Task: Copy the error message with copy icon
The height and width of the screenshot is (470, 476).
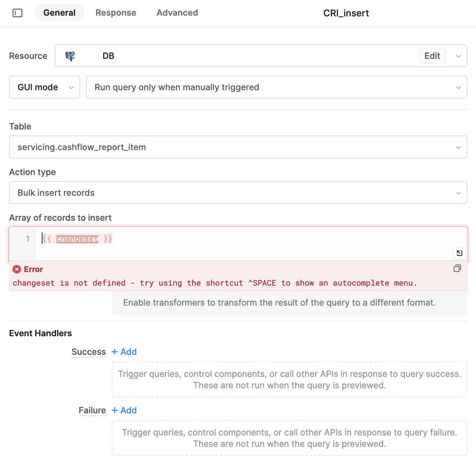Action: pyautogui.click(x=457, y=269)
